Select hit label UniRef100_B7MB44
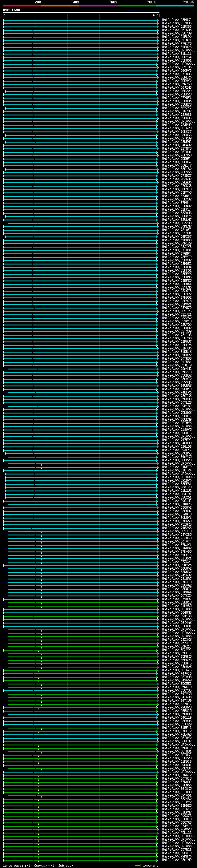 point(176,592)
